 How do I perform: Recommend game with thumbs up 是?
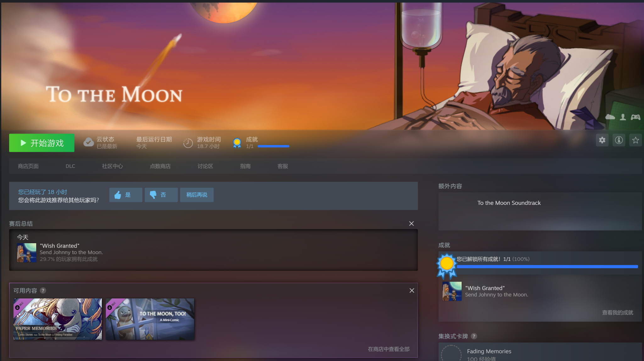126,195
